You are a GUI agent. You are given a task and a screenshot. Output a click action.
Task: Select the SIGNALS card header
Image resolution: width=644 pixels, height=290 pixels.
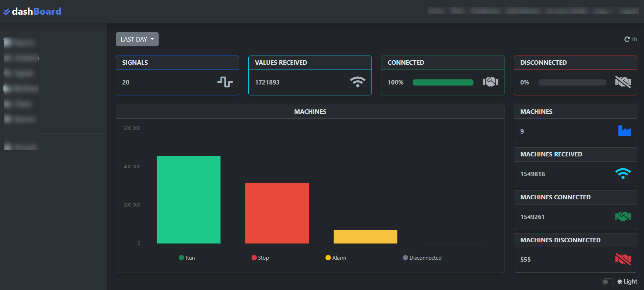[177, 63]
